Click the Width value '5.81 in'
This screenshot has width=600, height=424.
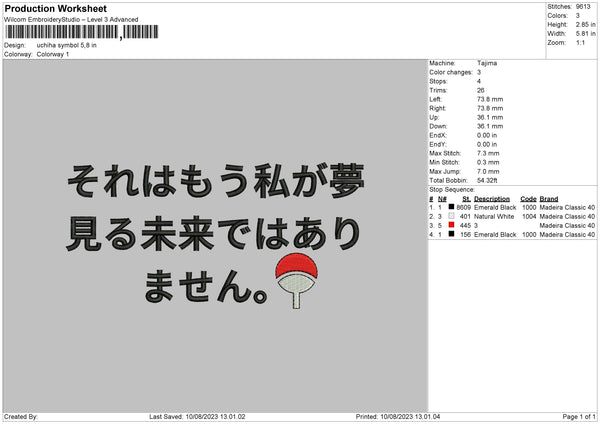click(585, 34)
